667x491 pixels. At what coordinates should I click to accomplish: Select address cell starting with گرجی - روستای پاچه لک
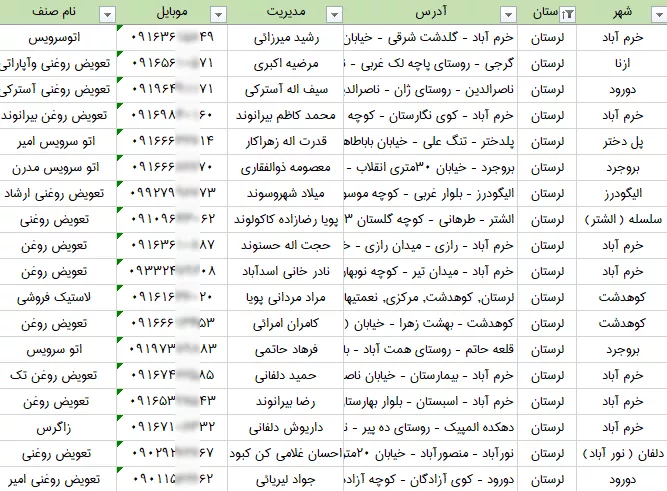pos(430,64)
